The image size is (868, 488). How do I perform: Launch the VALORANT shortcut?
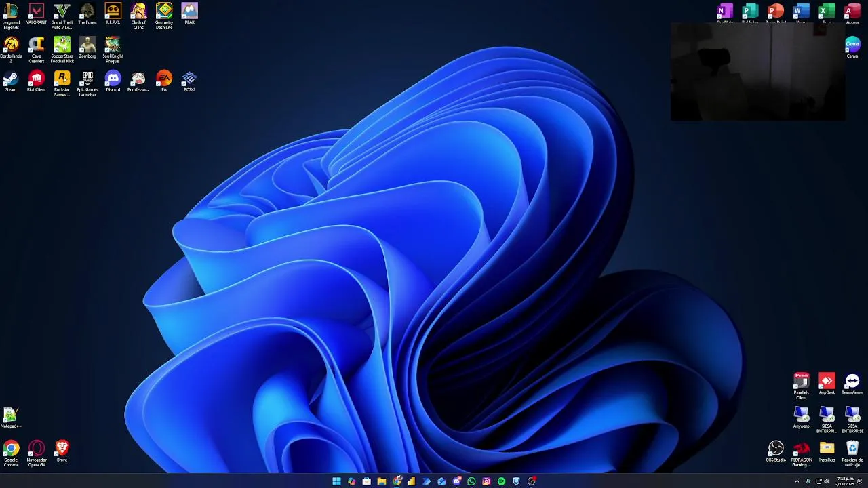click(x=37, y=15)
